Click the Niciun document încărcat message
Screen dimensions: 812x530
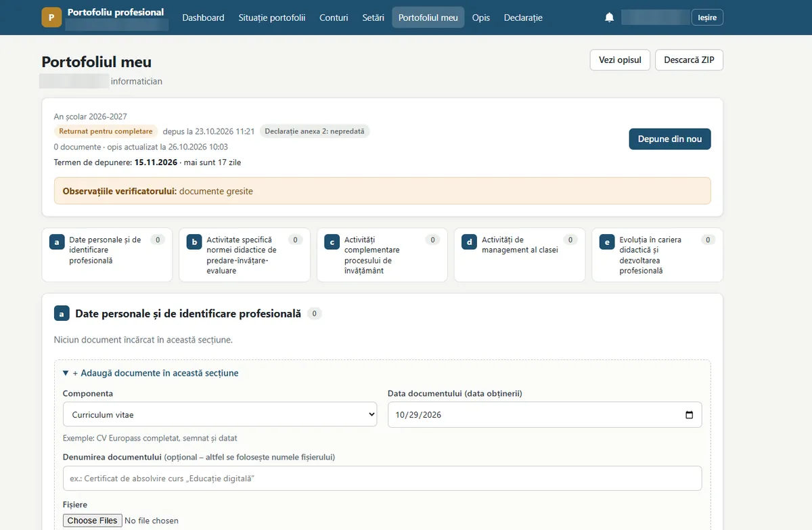pyautogui.click(x=143, y=340)
